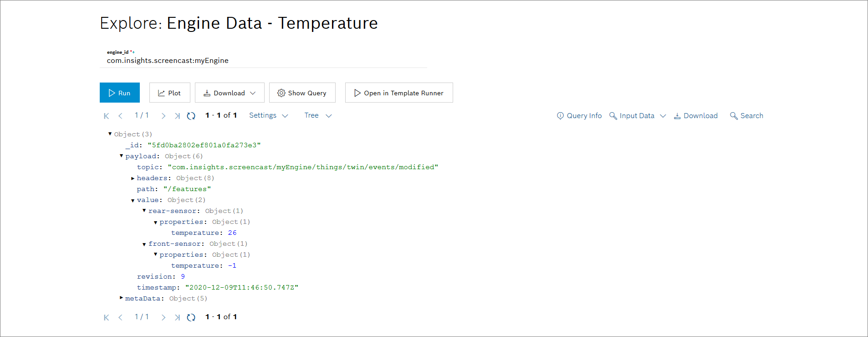Open the Settings dropdown
The height and width of the screenshot is (337, 868).
pos(268,116)
